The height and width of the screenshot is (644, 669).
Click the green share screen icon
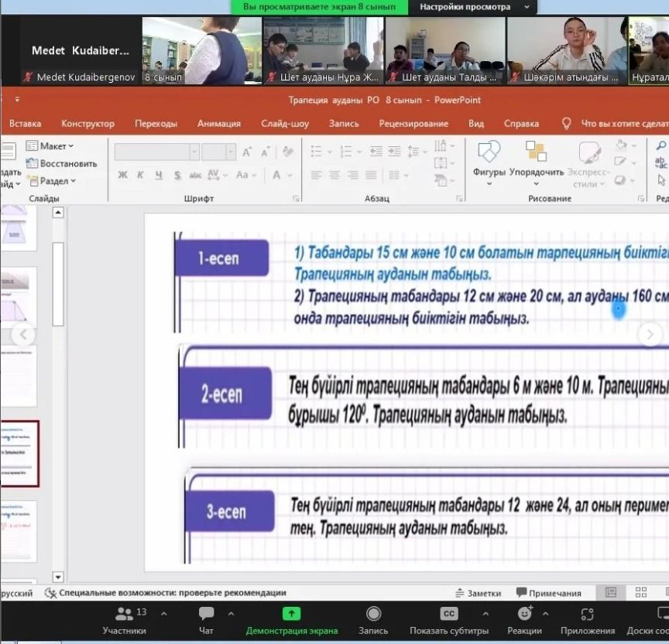pyautogui.click(x=291, y=614)
